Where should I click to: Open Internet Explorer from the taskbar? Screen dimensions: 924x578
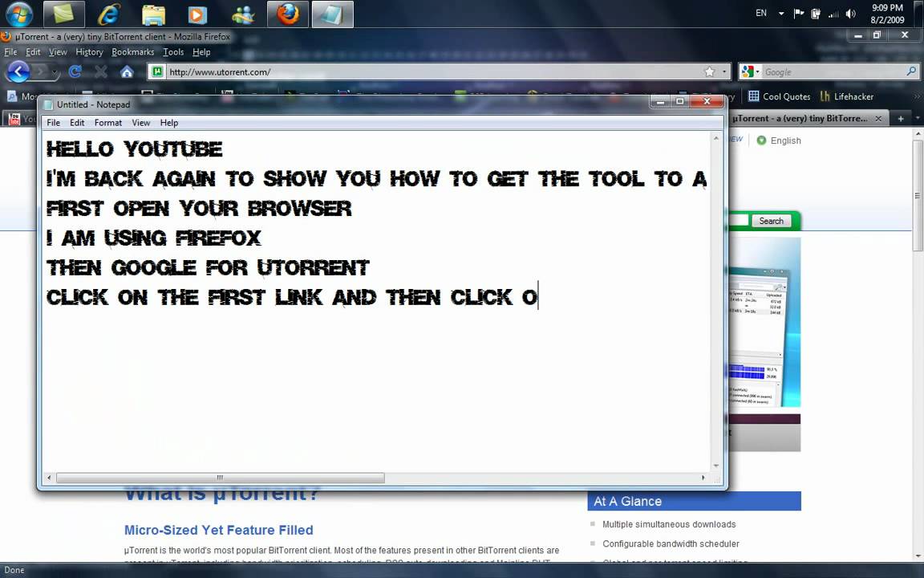(108, 14)
